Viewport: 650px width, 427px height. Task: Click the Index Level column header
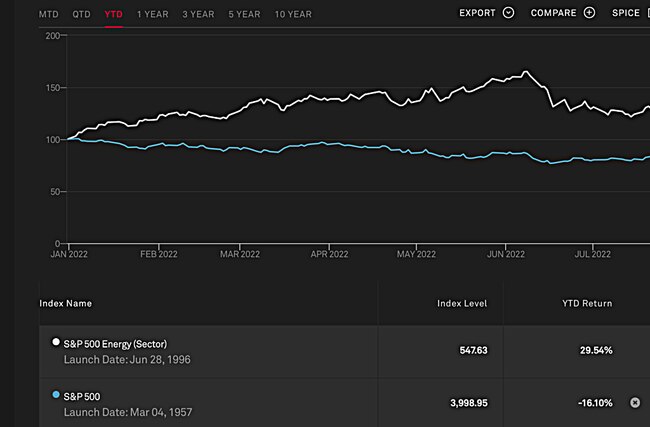click(462, 303)
